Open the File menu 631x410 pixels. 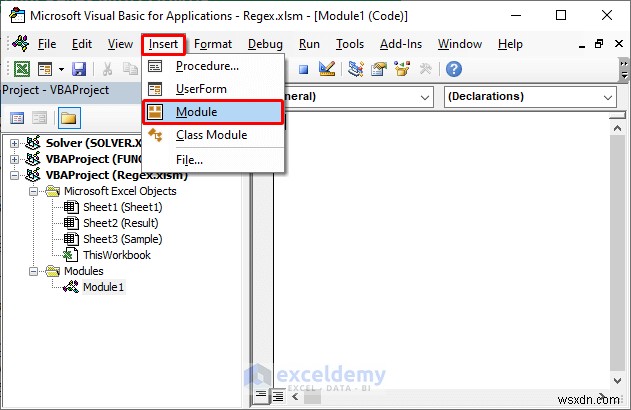47,44
